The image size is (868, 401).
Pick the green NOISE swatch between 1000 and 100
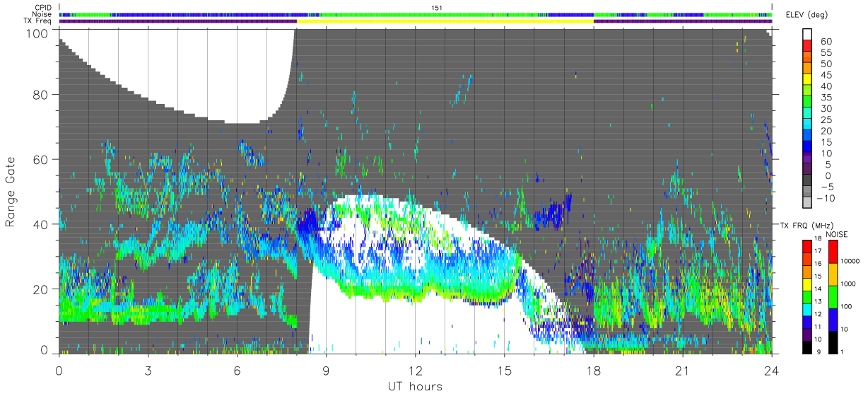[833, 297]
